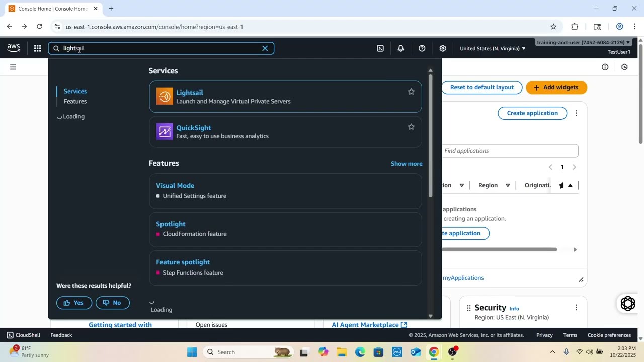Viewport: 644px width, 362px height.
Task: Open Cookie preferences
Action: pos(609,335)
